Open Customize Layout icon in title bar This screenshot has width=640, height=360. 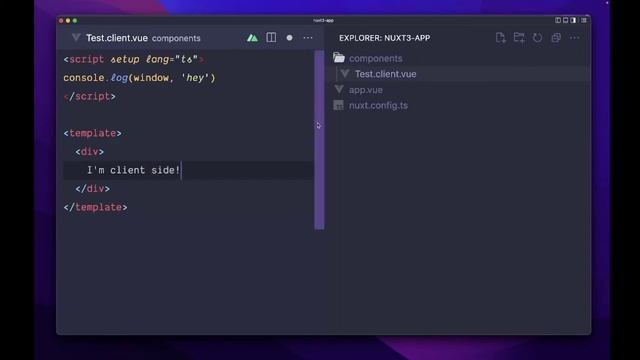click(584, 20)
